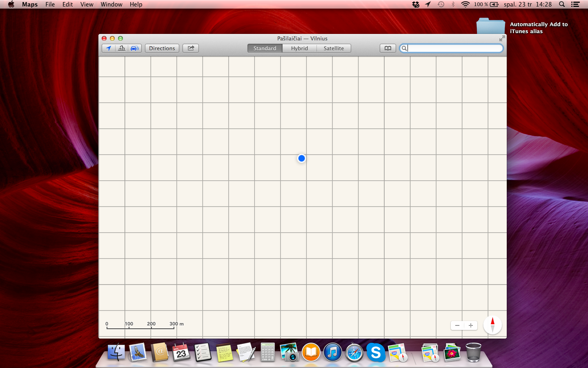Open iPhoto from the Dock
588x368 pixels.
tap(290, 352)
